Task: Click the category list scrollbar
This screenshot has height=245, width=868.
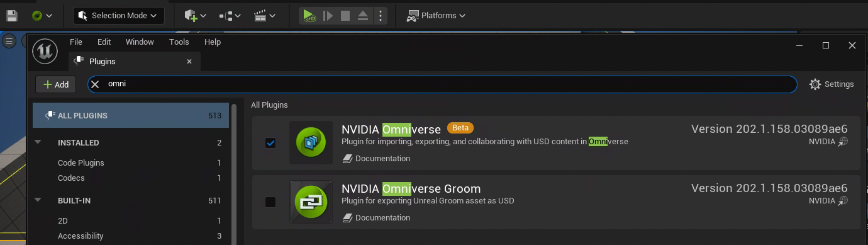Action: coord(235,173)
